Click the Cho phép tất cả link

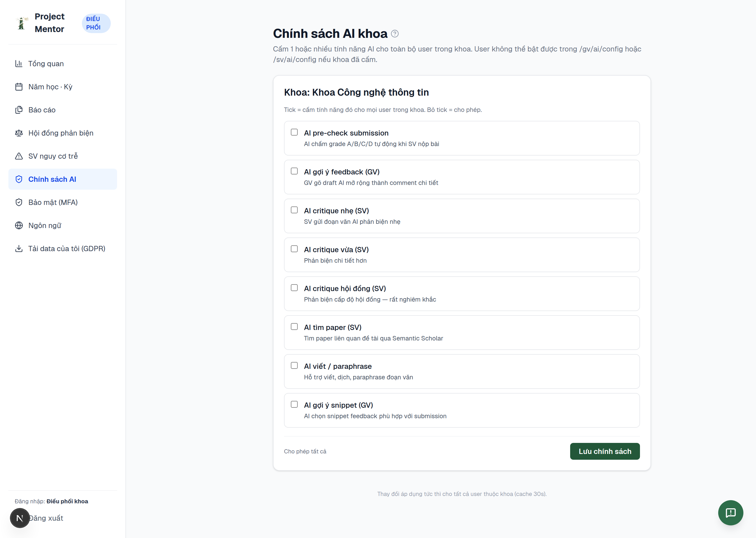[x=305, y=451]
